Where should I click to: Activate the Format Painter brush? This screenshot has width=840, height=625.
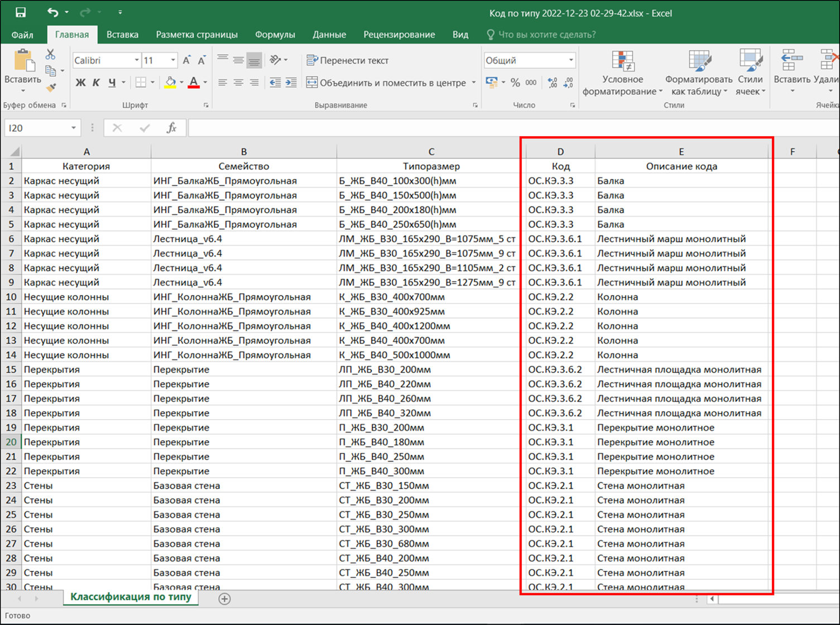point(50,88)
